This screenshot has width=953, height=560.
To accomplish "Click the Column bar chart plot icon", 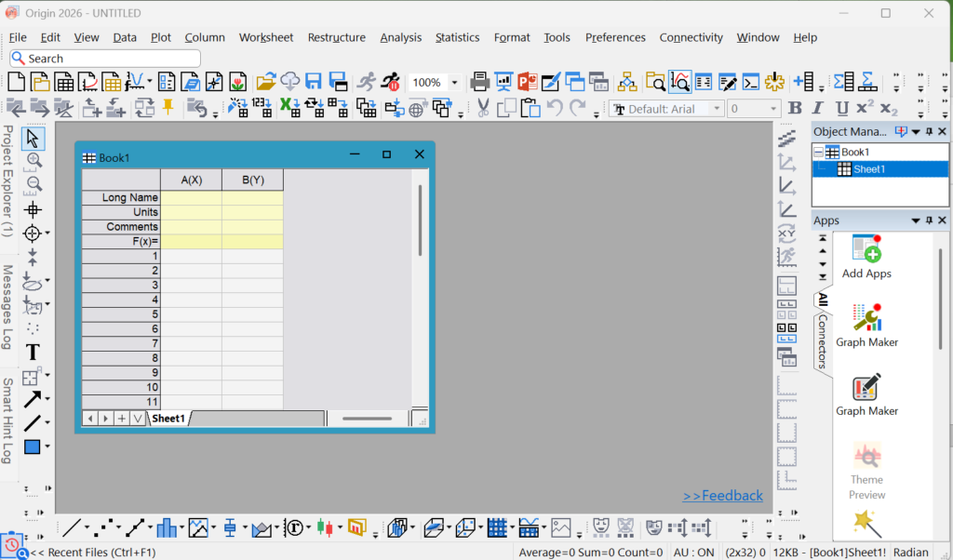I will [166, 527].
